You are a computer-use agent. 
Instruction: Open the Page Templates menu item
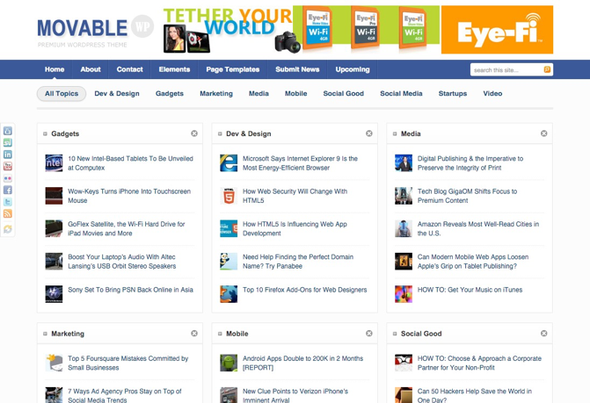[x=233, y=69]
